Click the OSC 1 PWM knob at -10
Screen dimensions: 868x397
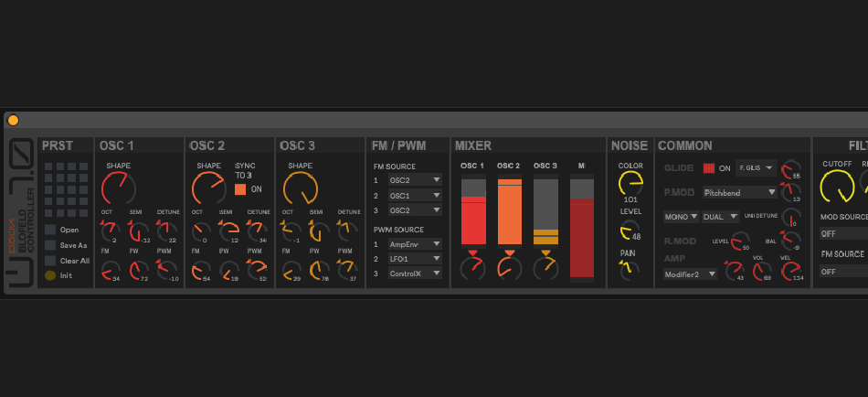[166, 270]
